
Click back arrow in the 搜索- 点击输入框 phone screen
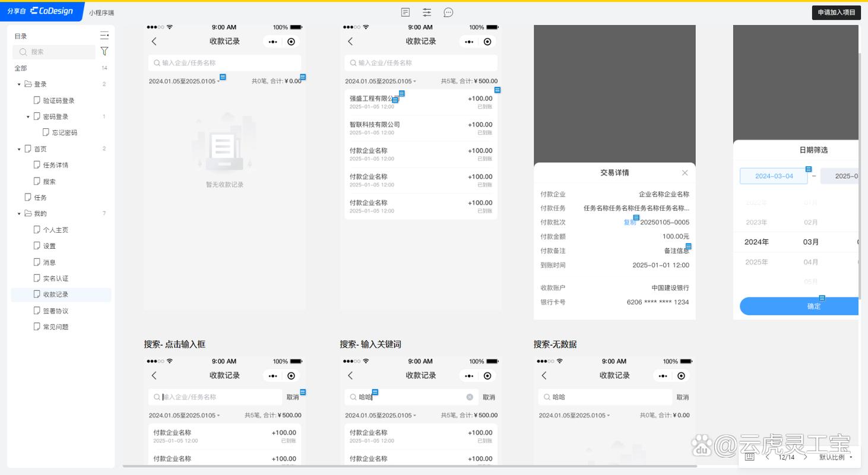click(154, 375)
